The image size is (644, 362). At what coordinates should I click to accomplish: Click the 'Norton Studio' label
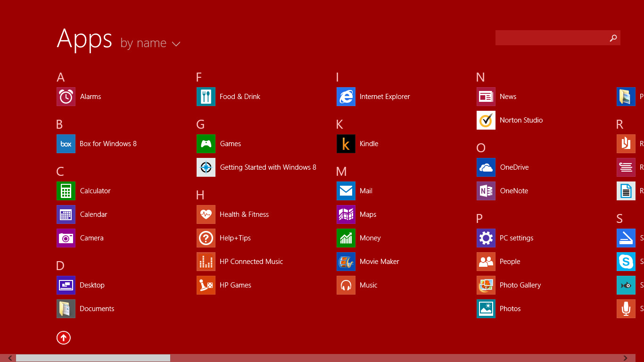(x=521, y=120)
